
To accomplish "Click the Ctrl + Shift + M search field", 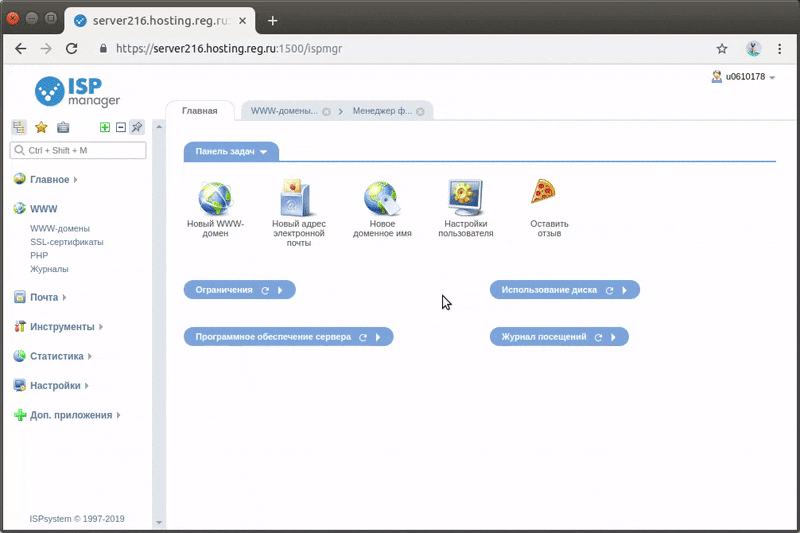I will click(x=78, y=150).
